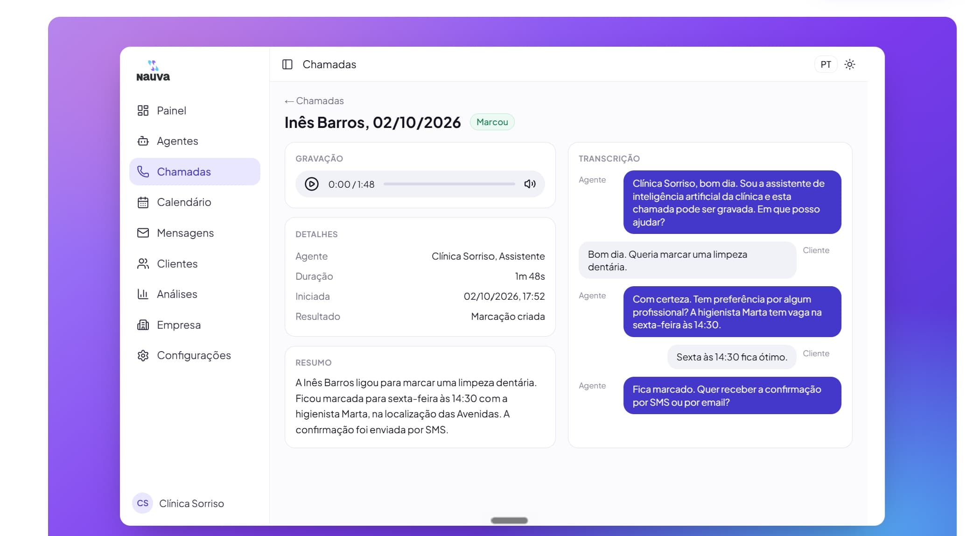
Task: Click the duration value 1m 48s
Action: coord(530,276)
